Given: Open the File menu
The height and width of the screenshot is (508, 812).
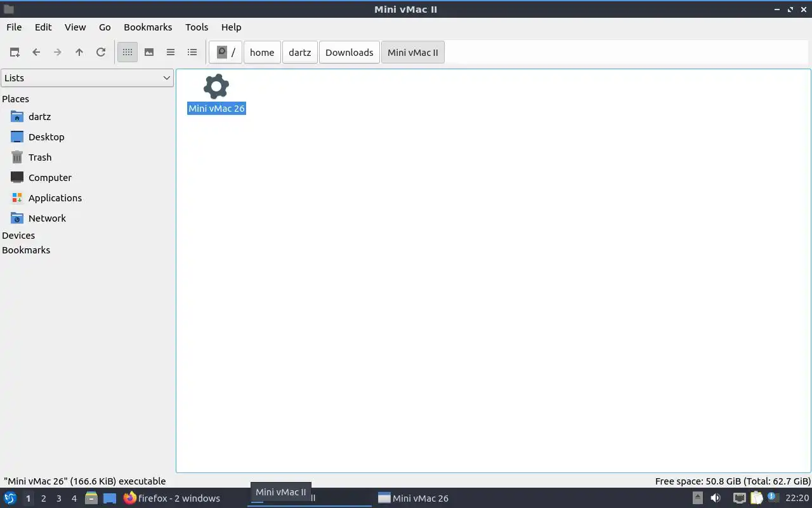Looking at the screenshot, I should point(14,27).
